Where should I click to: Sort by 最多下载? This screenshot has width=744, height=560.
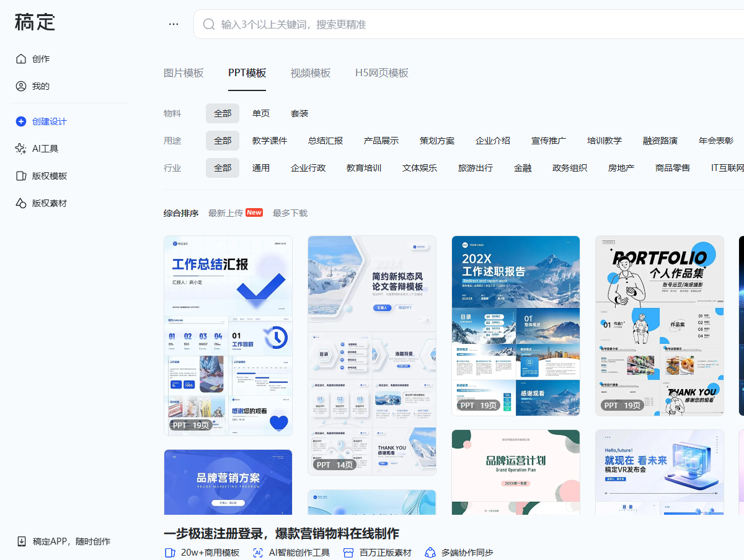290,213
